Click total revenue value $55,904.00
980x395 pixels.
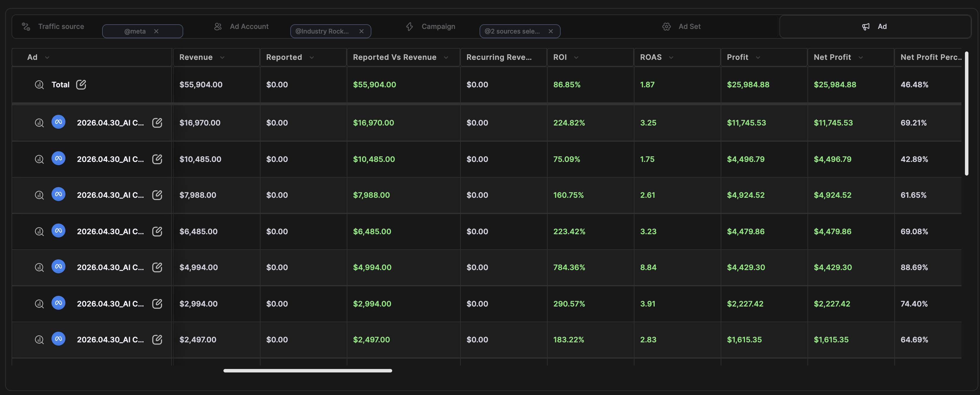tap(201, 85)
